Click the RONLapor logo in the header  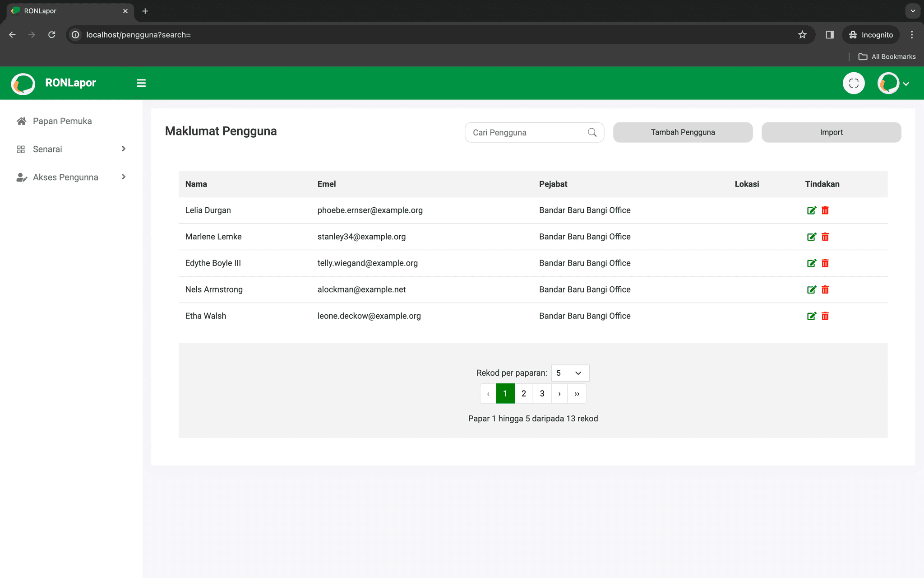(23, 84)
